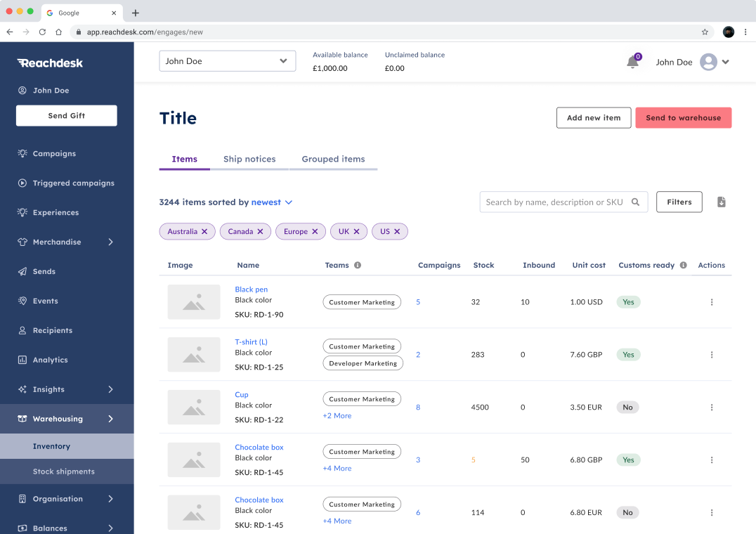The height and width of the screenshot is (534, 756).
Task: Open the Campaigns section in the sidebar
Action: 54,153
